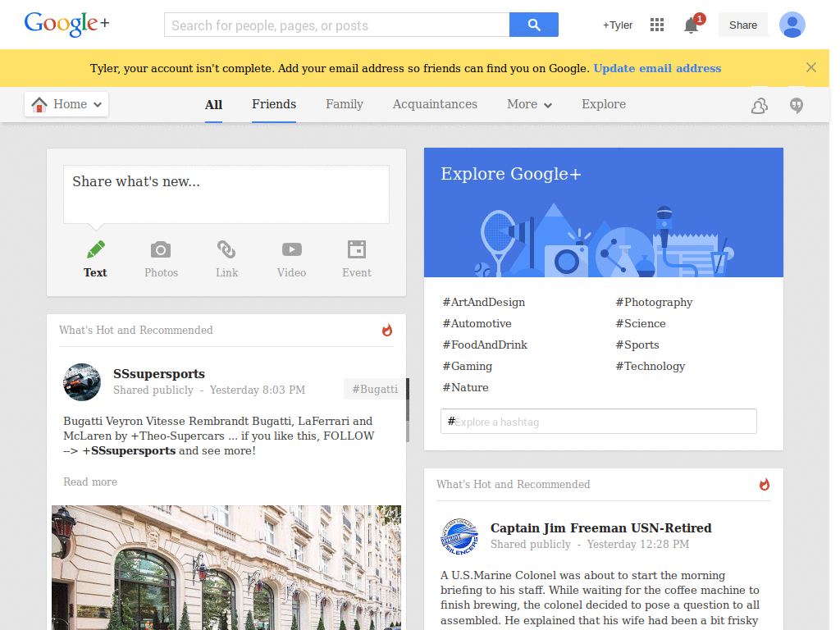Switch to the Acquaintances stream tab

[435, 104]
